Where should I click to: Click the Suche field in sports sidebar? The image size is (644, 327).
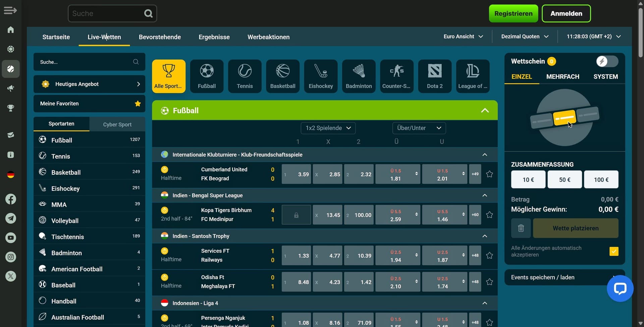[86, 62]
